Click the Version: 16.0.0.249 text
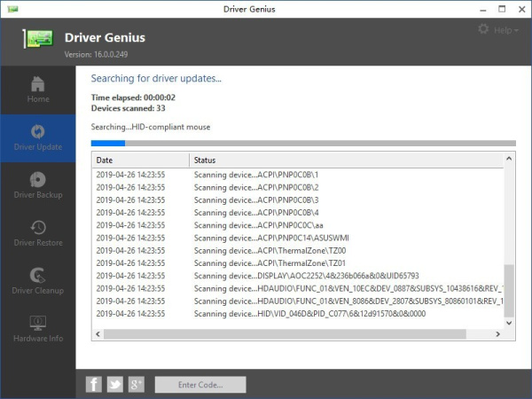Image resolution: width=532 pixels, height=399 pixels. pos(96,54)
